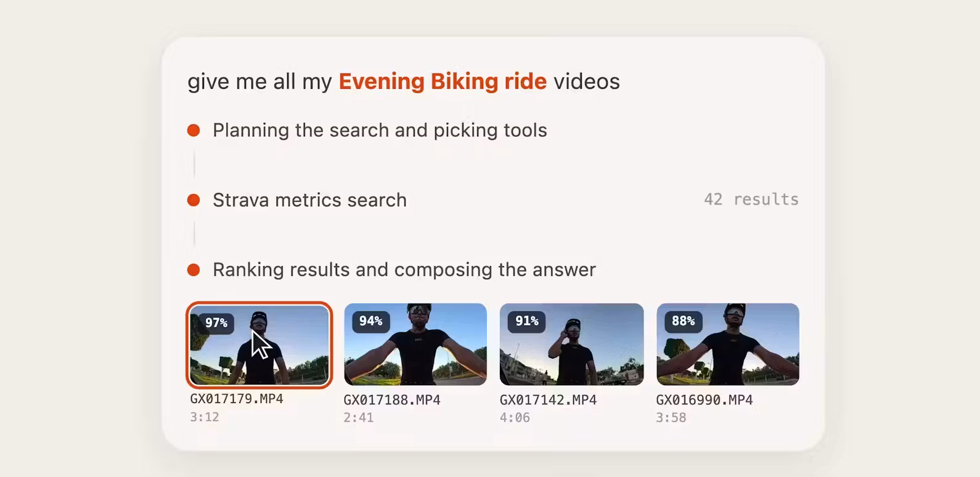Click the 4:06 duration under GX017142.MP4

click(x=515, y=418)
